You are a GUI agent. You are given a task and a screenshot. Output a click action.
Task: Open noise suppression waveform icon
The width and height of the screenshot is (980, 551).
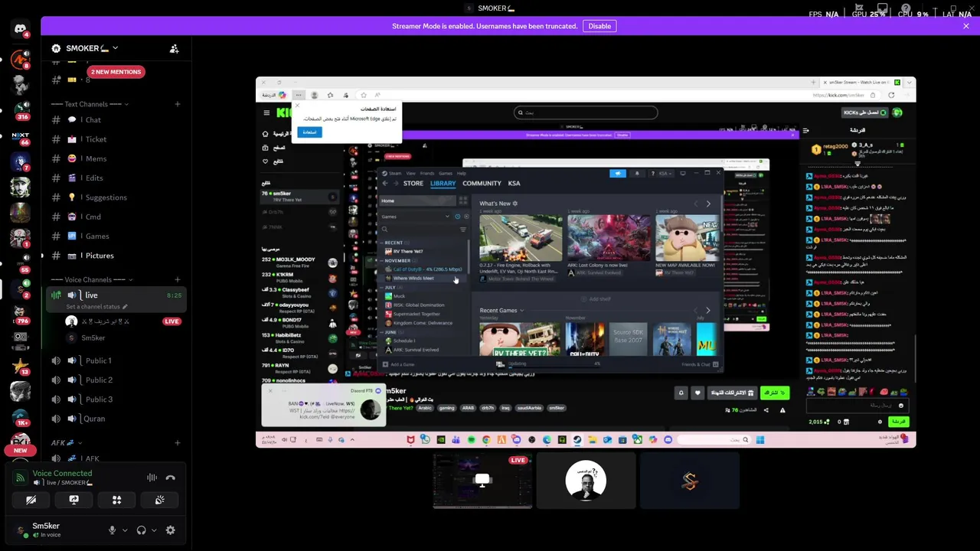point(152,478)
